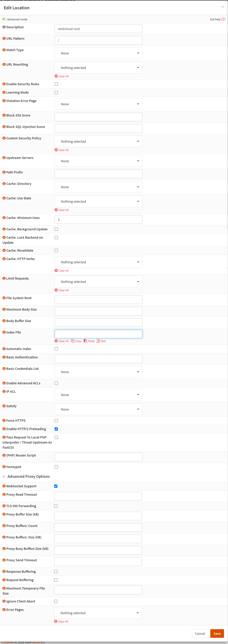Viewport: 228px width, 644px height.
Task: Click the Cancel button
Action: (x=200, y=633)
